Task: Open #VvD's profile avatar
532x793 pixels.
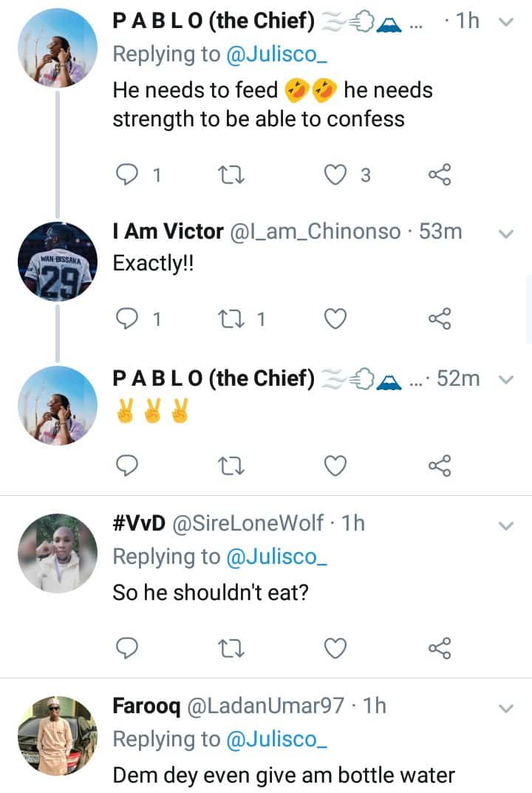Action: point(58,554)
